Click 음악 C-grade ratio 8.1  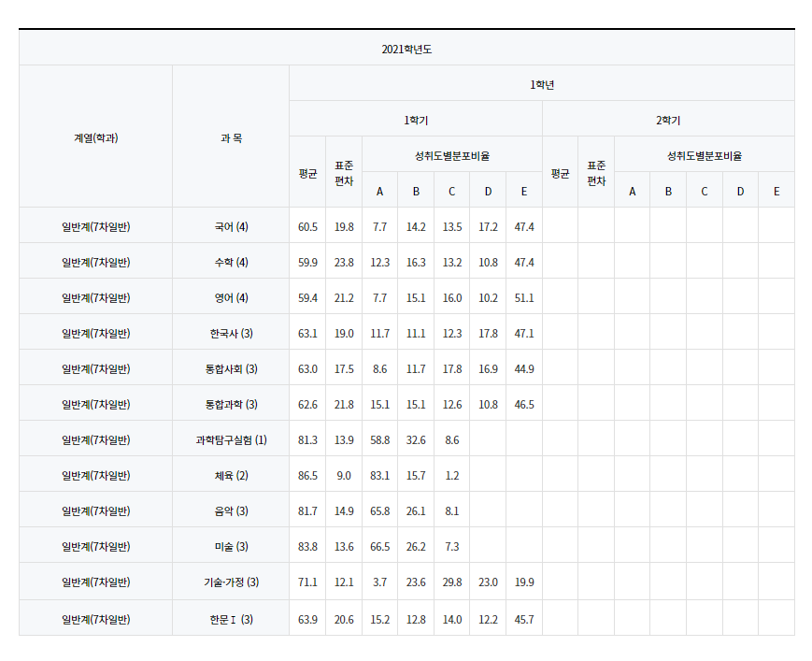click(x=452, y=510)
